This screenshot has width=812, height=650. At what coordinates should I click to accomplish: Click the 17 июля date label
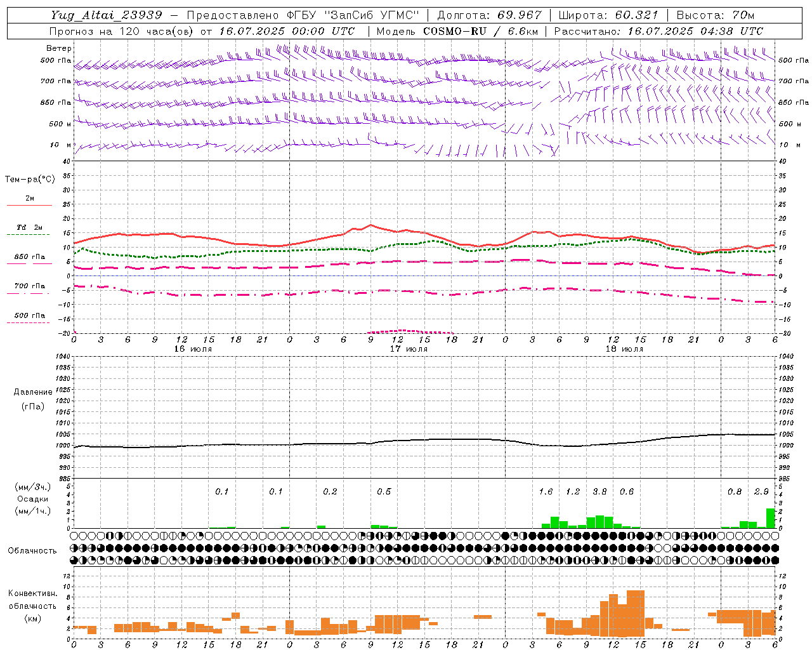(x=409, y=349)
